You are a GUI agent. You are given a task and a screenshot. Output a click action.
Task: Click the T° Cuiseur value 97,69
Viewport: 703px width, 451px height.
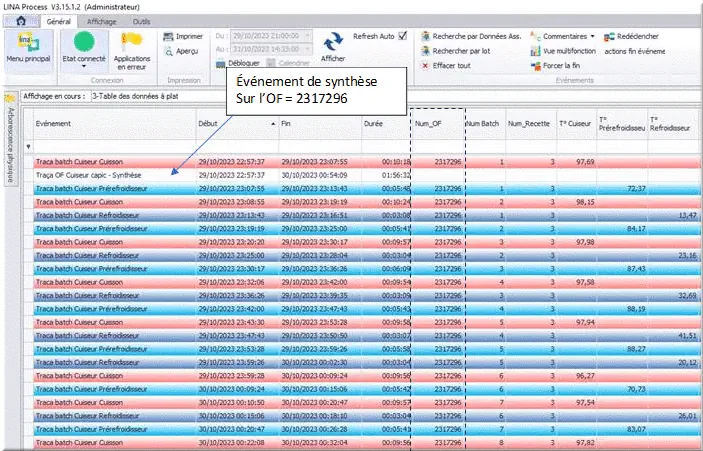click(585, 162)
